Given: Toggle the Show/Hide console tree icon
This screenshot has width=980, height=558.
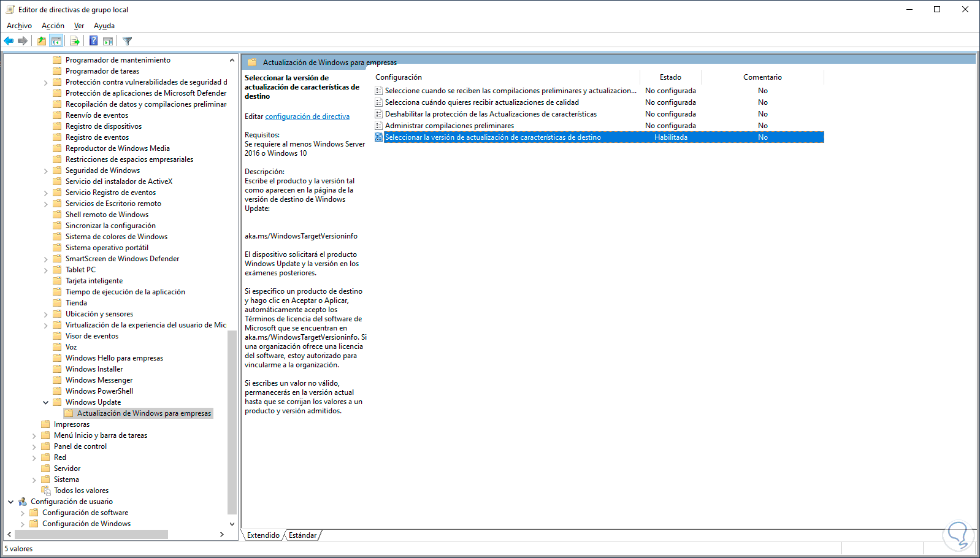Looking at the screenshot, I should (x=56, y=41).
